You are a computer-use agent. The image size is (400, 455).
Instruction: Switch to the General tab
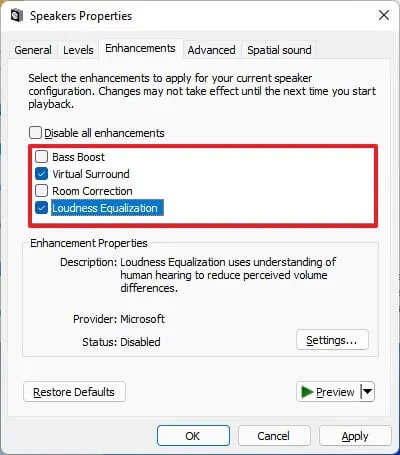33,50
